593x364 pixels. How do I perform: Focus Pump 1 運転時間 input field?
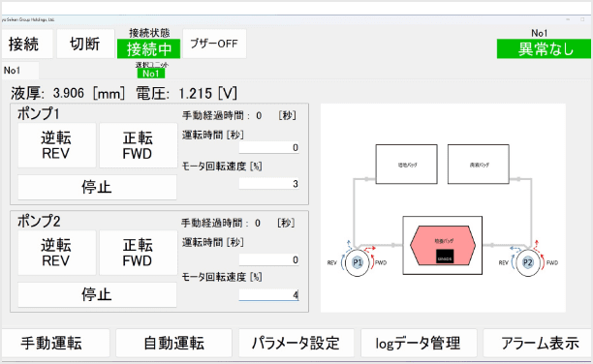(269, 147)
